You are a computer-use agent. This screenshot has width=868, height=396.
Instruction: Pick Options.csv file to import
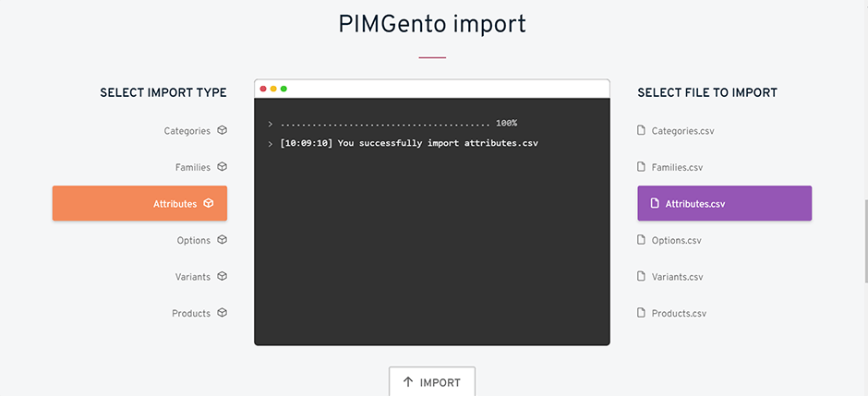pos(676,241)
